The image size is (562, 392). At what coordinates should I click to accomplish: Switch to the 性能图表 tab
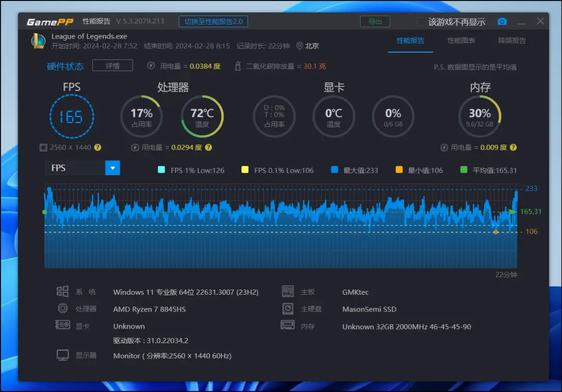point(461,41)
